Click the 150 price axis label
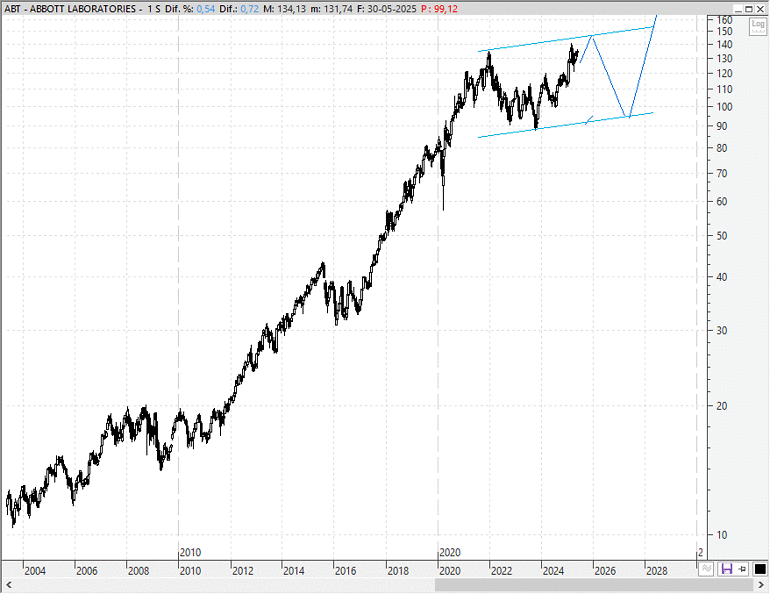Screen dimensions: 770x594 tap(724, 31)
